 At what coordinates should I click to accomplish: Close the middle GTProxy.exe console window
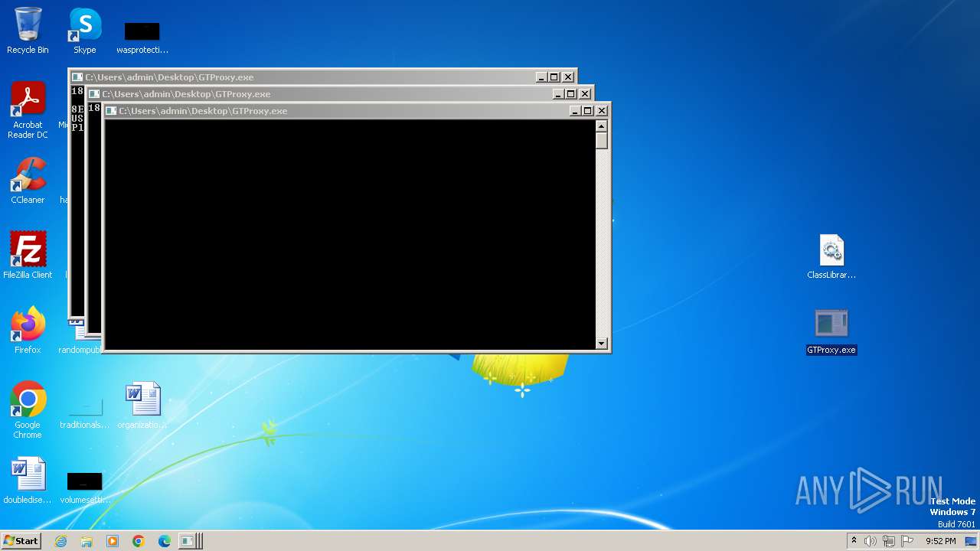pyautogui.click(x=585, y=94)
